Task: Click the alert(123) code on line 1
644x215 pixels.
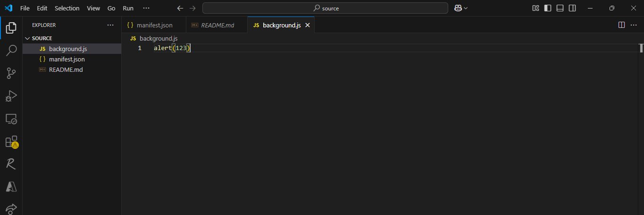Action: point(172,48)
